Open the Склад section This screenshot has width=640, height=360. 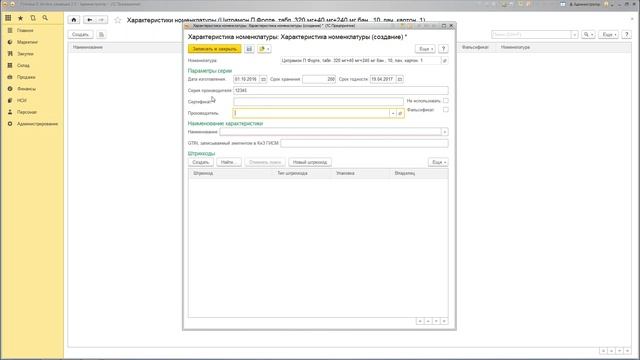point(23,65)
